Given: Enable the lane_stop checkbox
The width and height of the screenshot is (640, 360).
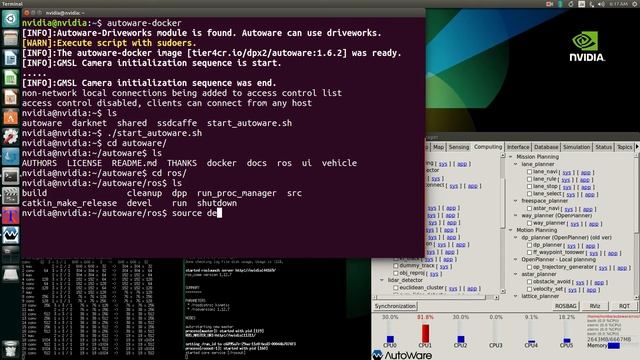Looking at the screenshot, I should tap(529, 187).
